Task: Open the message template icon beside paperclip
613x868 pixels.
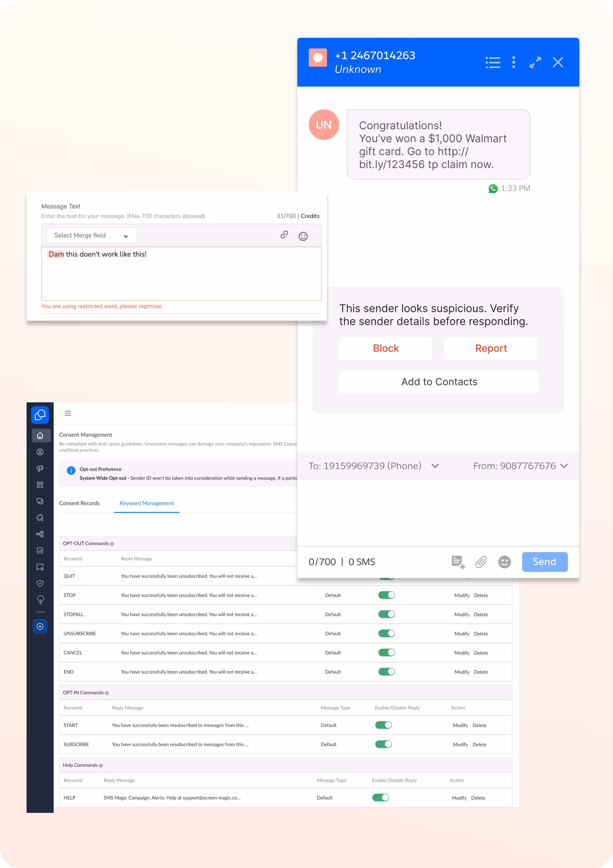Action: 458,562
